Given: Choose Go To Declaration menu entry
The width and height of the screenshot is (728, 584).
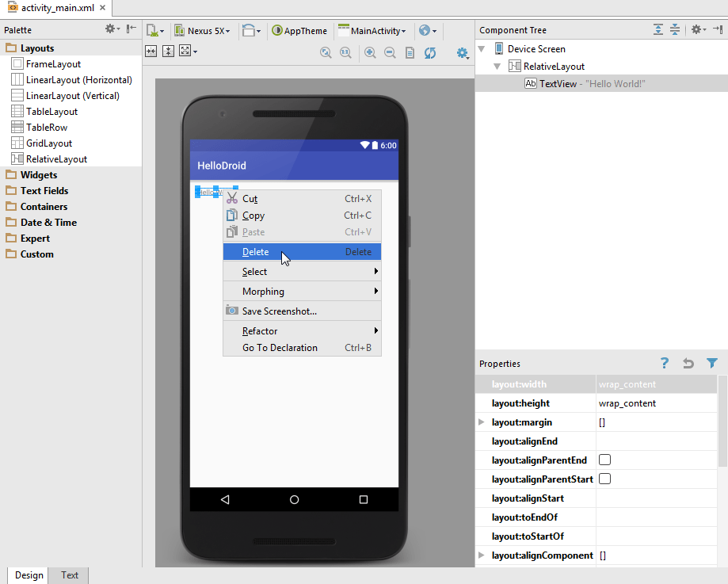Looking at the screenshot, I should click(303, 348).
